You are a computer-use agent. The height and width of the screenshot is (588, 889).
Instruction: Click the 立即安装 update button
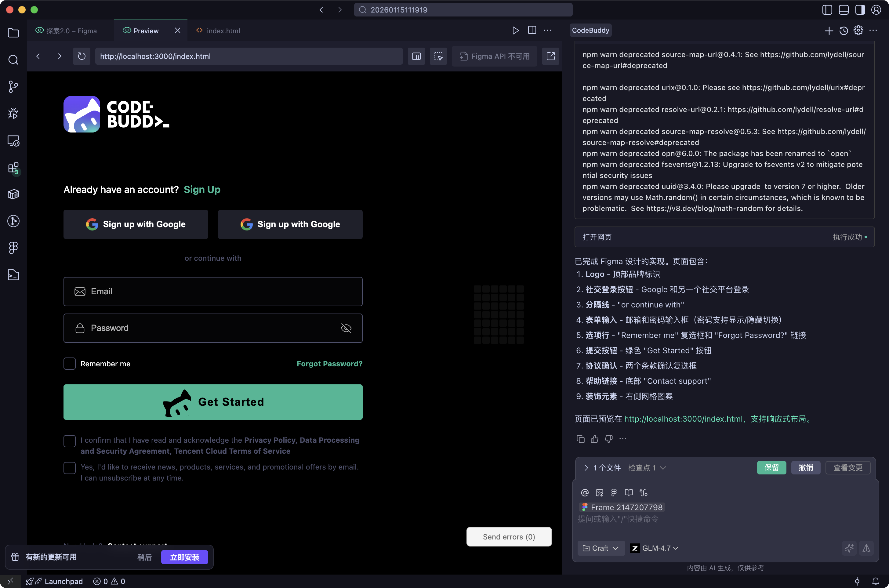point(184,557)
